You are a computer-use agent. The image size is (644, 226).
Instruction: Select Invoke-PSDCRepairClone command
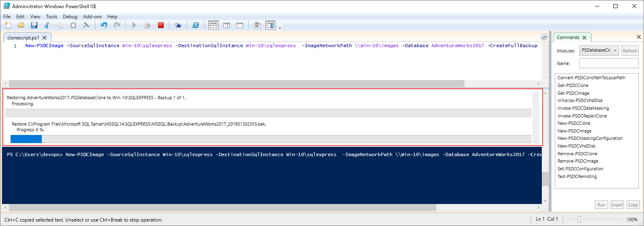pyautogui.click(x=582, y=116)
